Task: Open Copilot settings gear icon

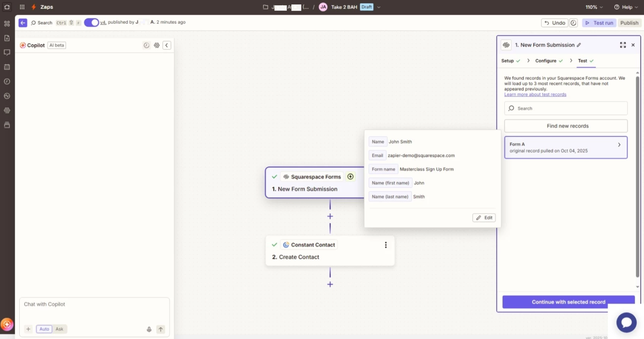Action: click(157, 45)
